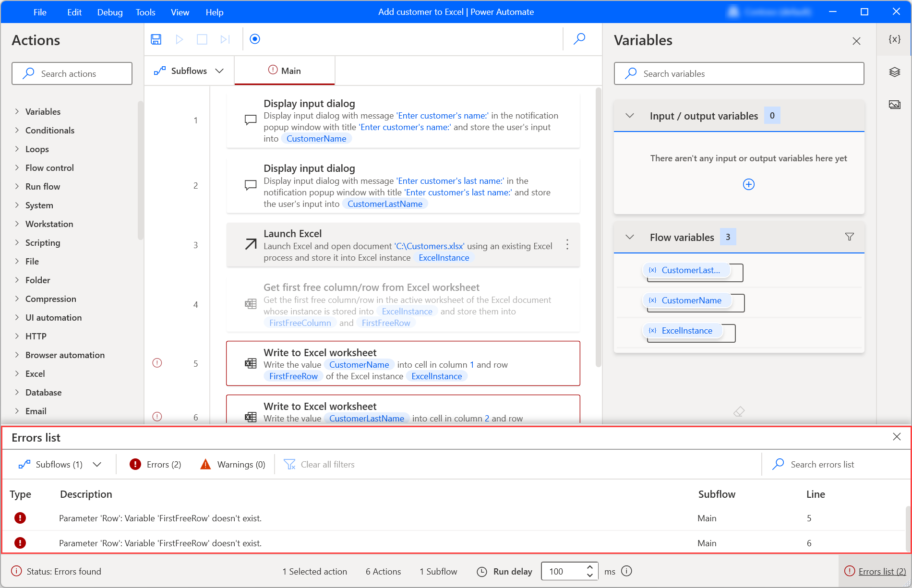912x588 pixels.
Task: Open the UI elements pane layers icon
Action: point(894,72)
